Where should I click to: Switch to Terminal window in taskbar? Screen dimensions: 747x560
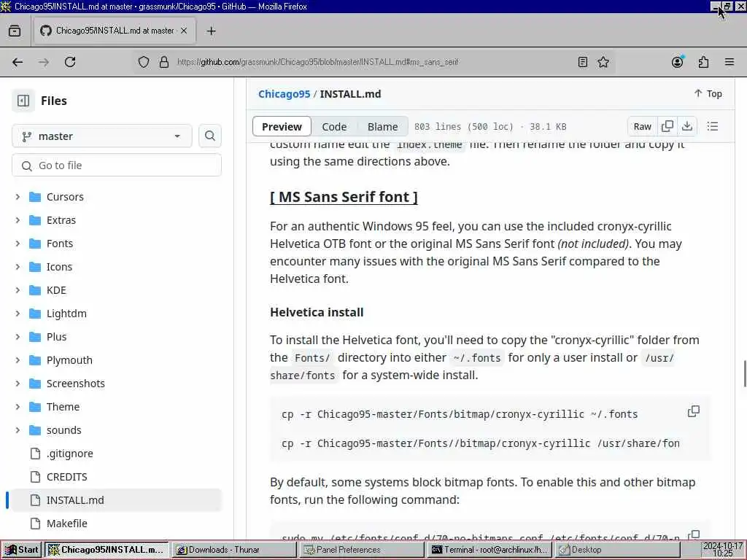pos(489,550)
